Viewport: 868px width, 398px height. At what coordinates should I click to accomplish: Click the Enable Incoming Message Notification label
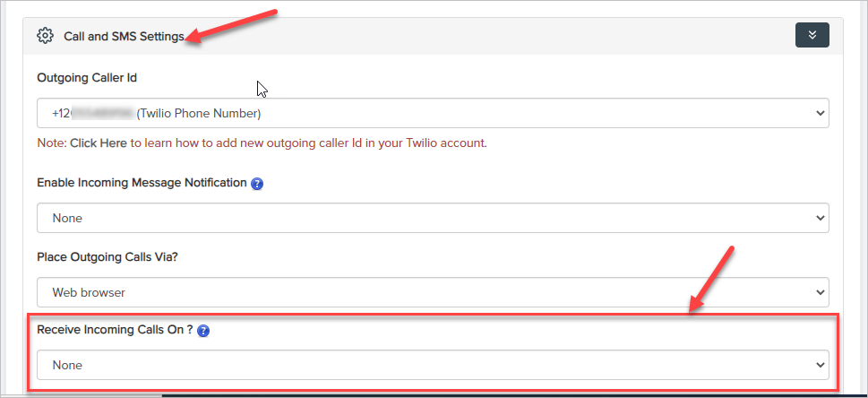pyautogui.click(x=142, y=183)
